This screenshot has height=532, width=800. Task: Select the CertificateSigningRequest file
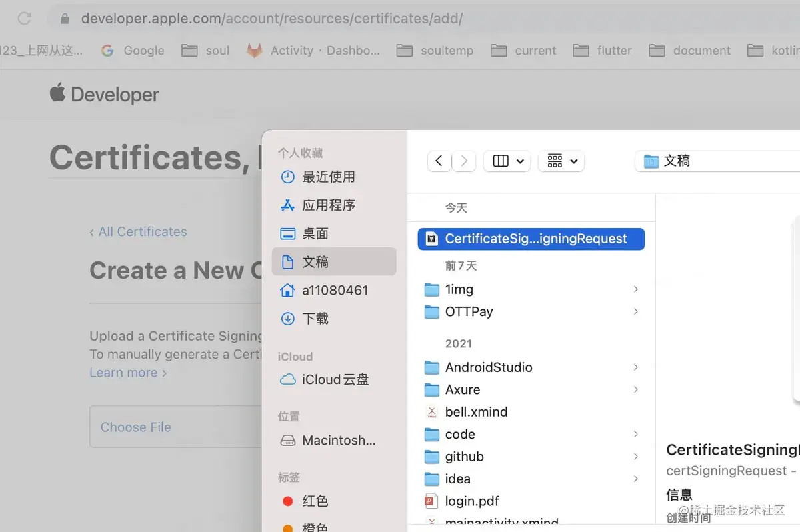click(531, 239)
